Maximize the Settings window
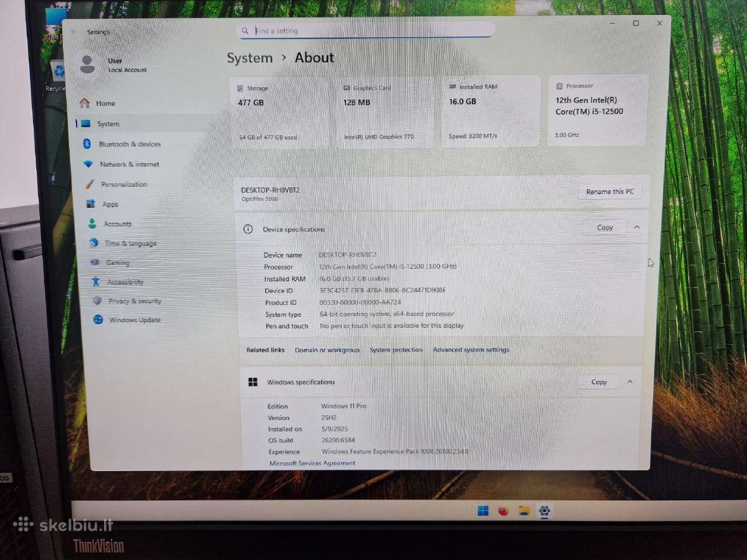747x560 pixels. click(636, 23)
